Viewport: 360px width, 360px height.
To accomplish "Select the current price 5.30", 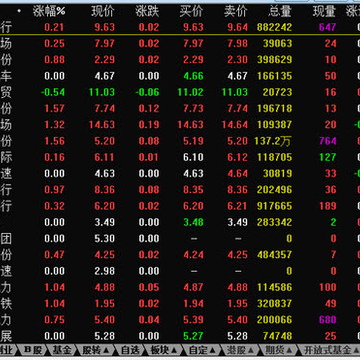I will point(104,239).
